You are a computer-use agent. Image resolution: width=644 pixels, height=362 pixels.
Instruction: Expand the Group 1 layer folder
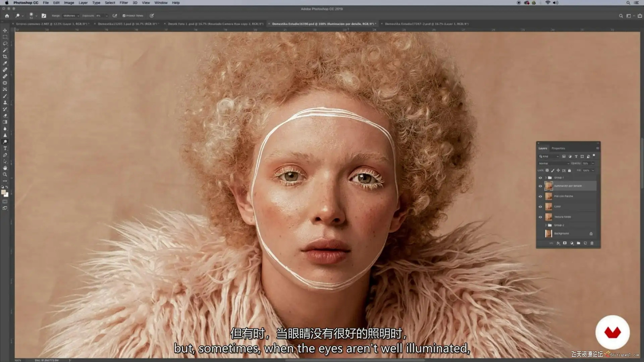point(546,178)
